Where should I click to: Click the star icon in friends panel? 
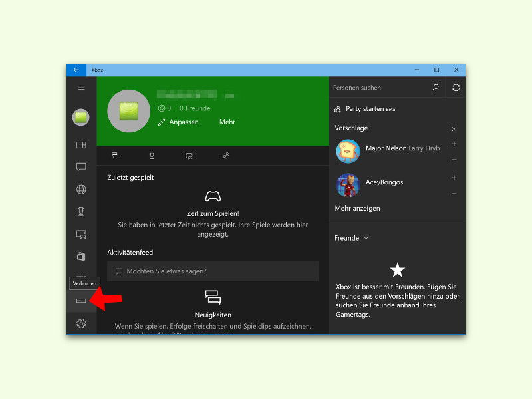397,270
